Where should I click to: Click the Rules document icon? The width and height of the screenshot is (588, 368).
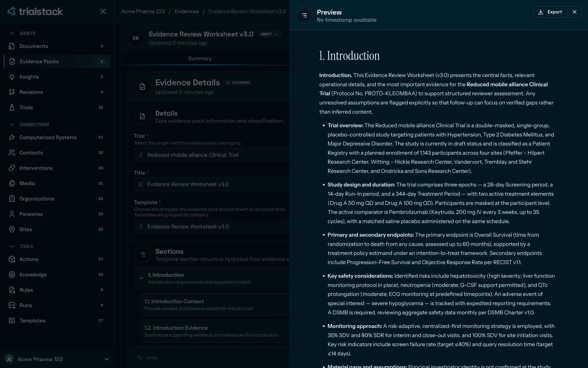[12, 290]
